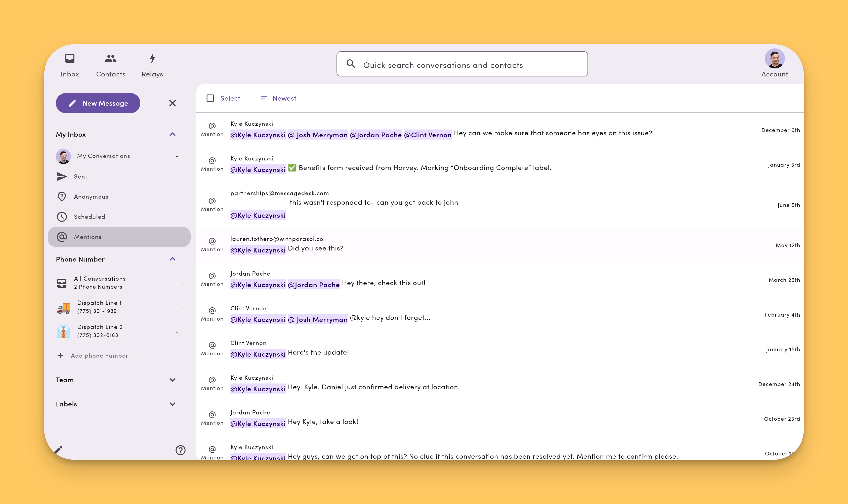Screen dimensions: 848x504
Task: Open Anonymous location-question icon
Action: click(62, 197)
